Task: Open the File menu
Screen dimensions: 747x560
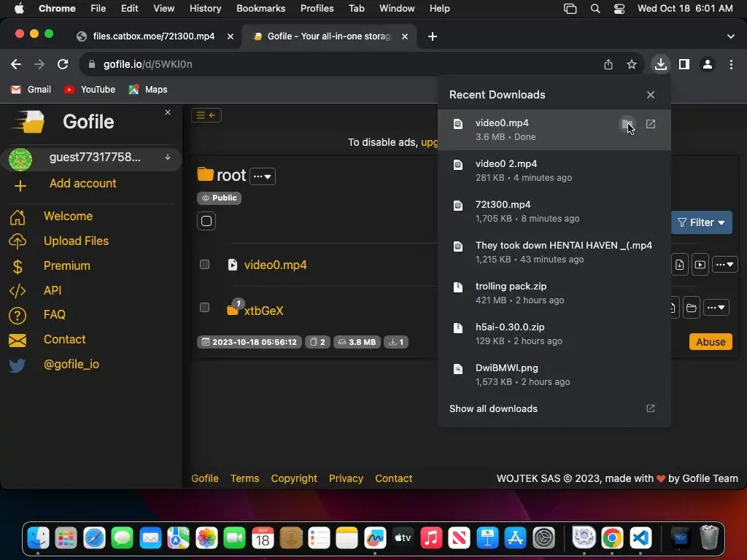Action: pos(98,9)
